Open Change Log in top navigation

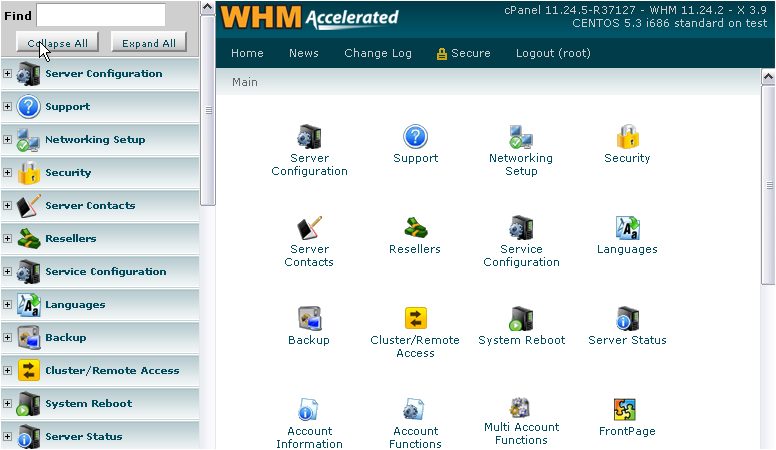click(378, 53)
